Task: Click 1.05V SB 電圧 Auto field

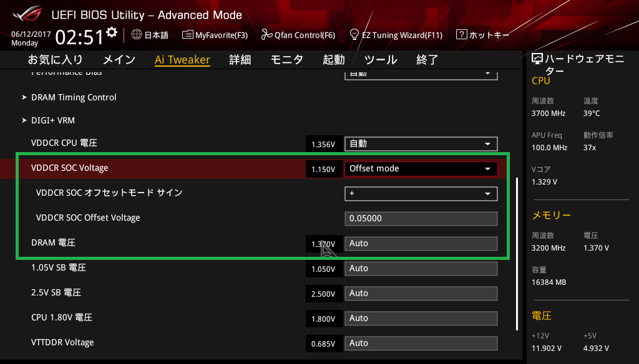Action: [421, 268]
